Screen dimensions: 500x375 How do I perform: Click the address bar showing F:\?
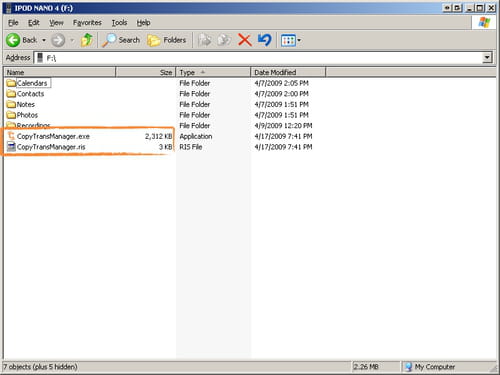(x=258, y=58)
